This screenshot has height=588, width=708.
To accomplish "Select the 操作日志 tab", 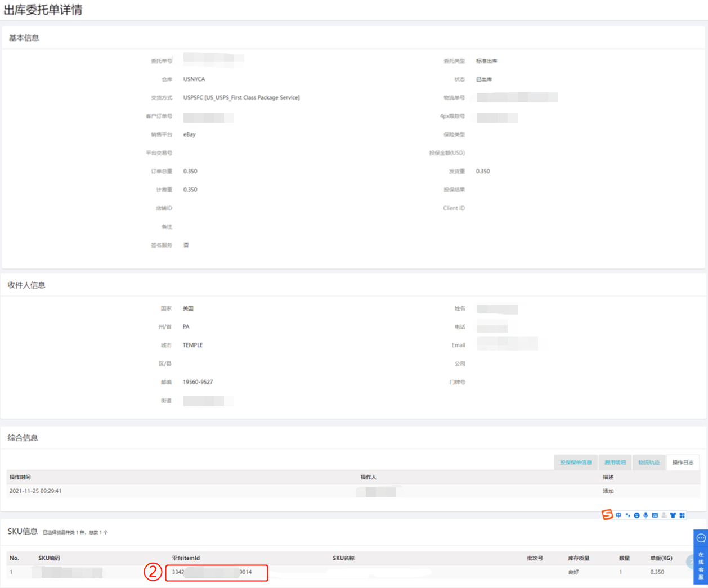I will click(x=683, y=463).
